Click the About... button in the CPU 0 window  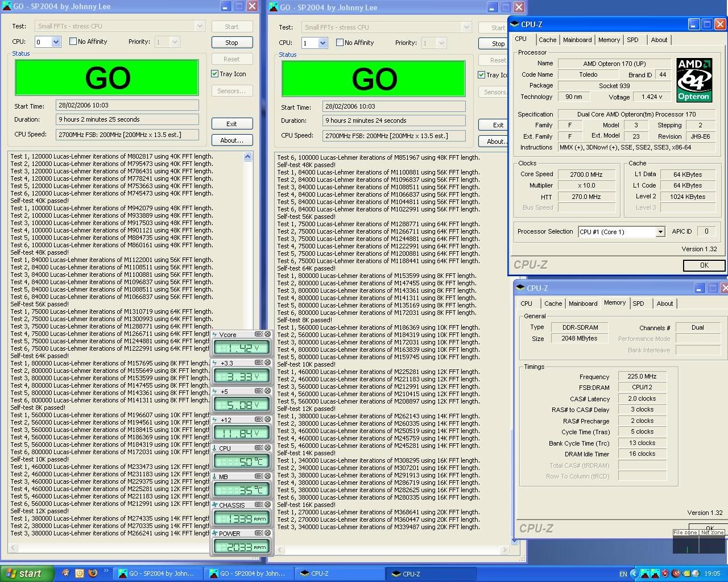point(231,140)
